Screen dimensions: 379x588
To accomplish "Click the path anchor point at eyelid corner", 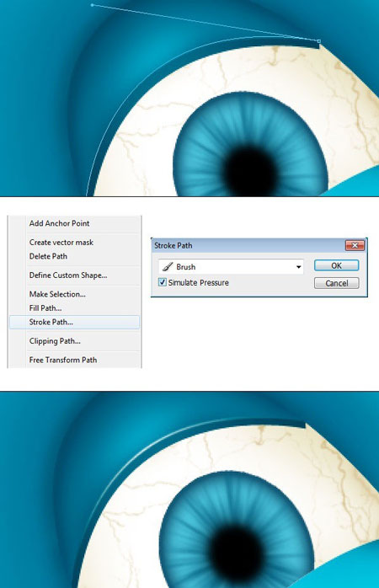I will 319,41.
